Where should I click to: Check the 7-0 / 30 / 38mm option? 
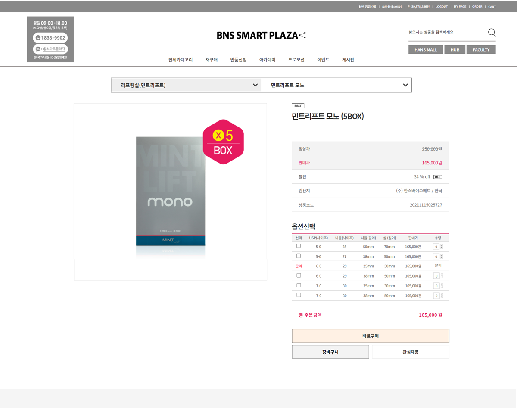pos(299,295)
